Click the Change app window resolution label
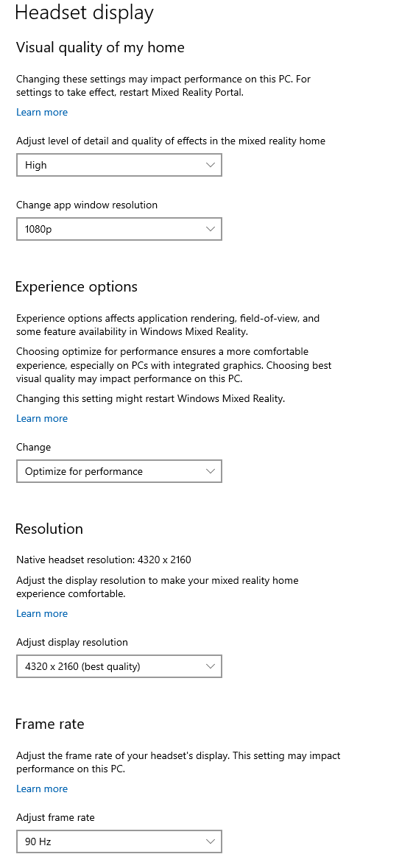Image resolution: width=413 pixels, height=868 pixels. click(x=87, y=205)
